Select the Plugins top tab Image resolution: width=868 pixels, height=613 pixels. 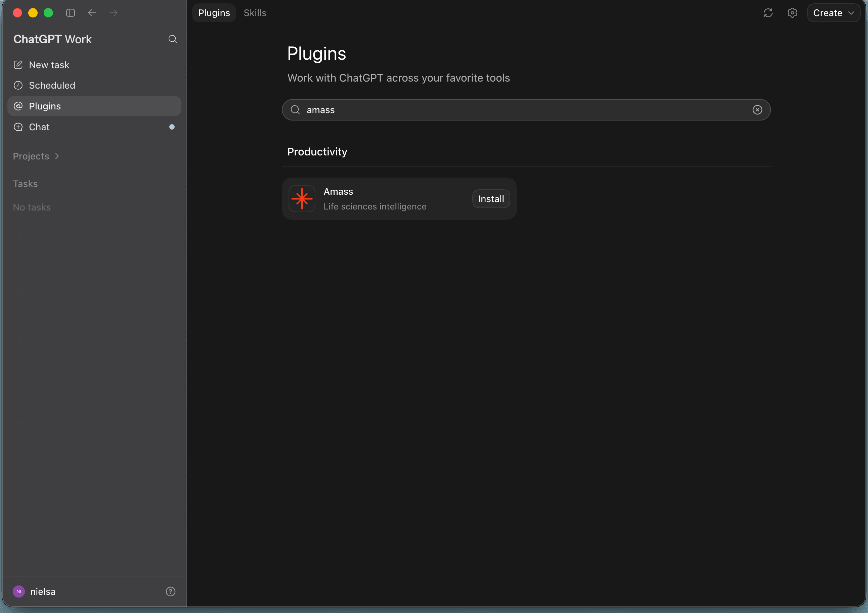coord(214,13)
